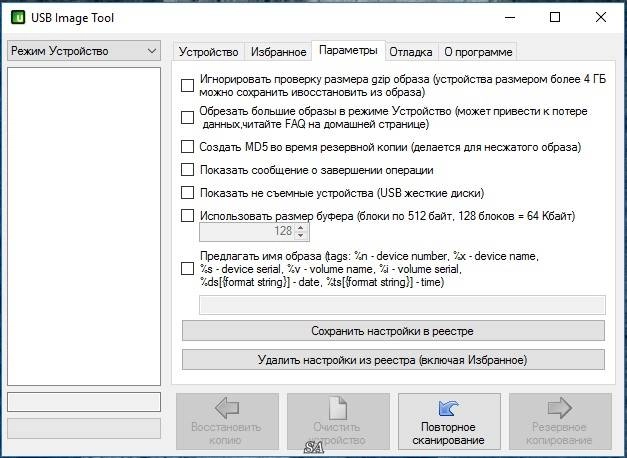
Task: Open the Режим Устройство mode dropdown
Action: (x=84, y=51)
